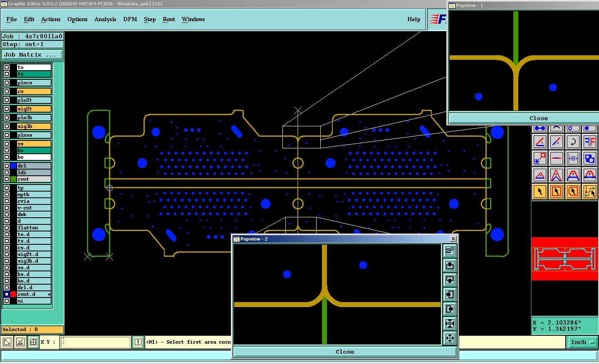599x364 pixels.
Task: Open the Inch units dropdown
Action: pyautogui.click(x=582, y=342)
